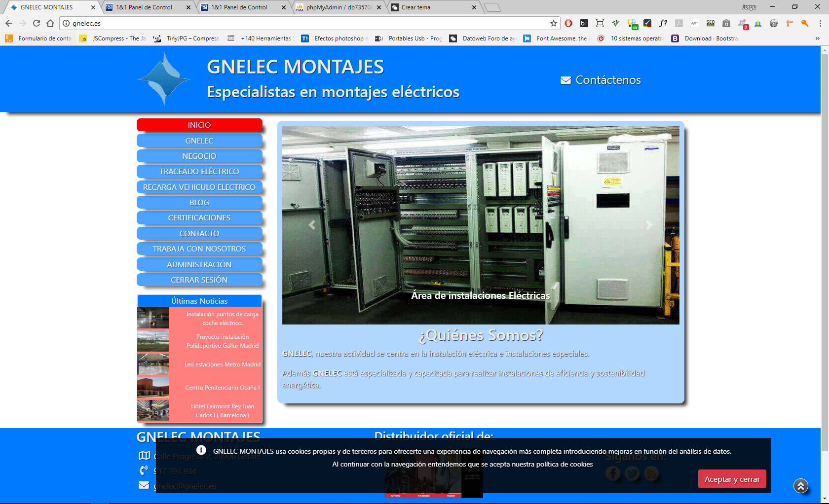
Task: Open the BLOG section from the sidebar
Action: pyautogui.click(x=199, y=202)
